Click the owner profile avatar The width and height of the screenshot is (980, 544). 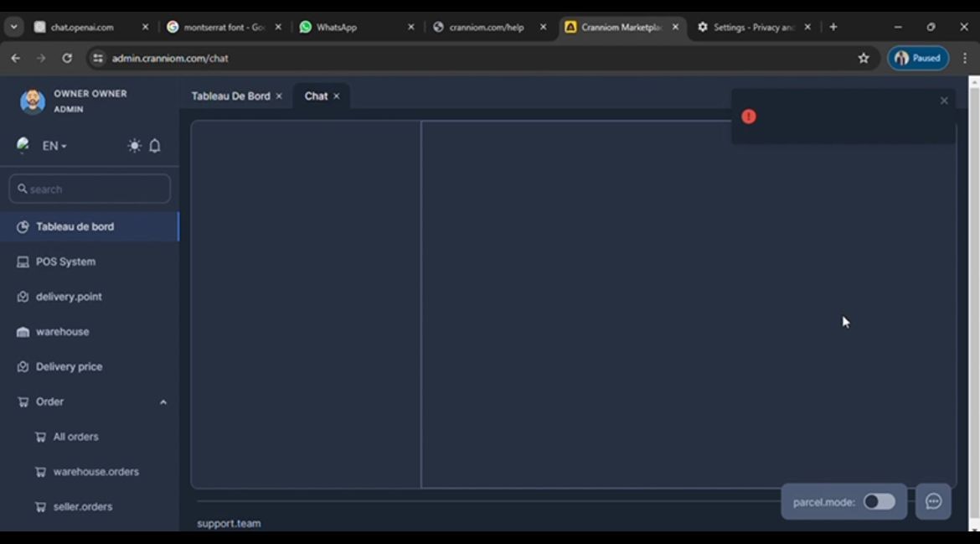pyautogui.click(x=33, y=101)
